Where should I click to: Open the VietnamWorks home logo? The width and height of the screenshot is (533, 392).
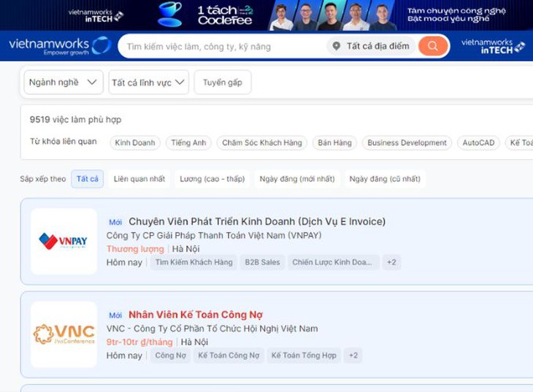pyautogui.click(x=60, y=46)
